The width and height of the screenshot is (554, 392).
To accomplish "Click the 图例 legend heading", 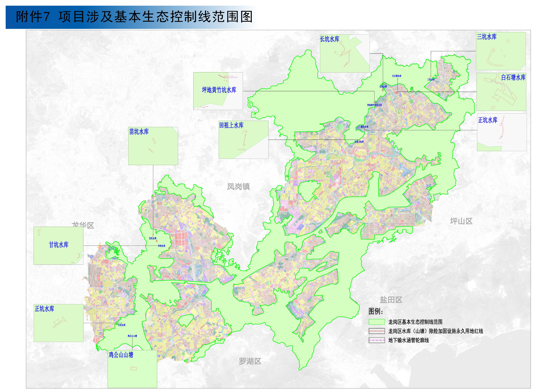I will (375, 311).
